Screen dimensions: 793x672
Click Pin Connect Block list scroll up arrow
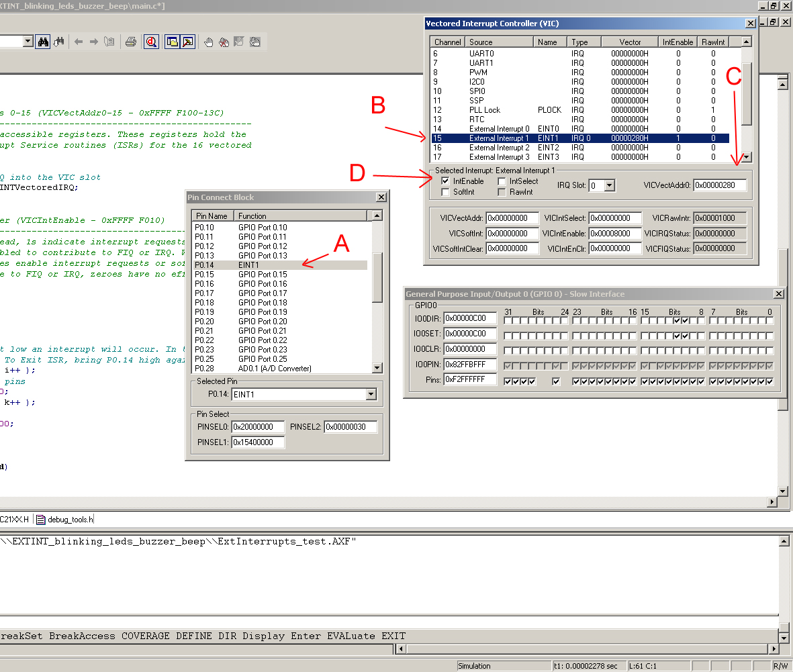coord(377,215)
